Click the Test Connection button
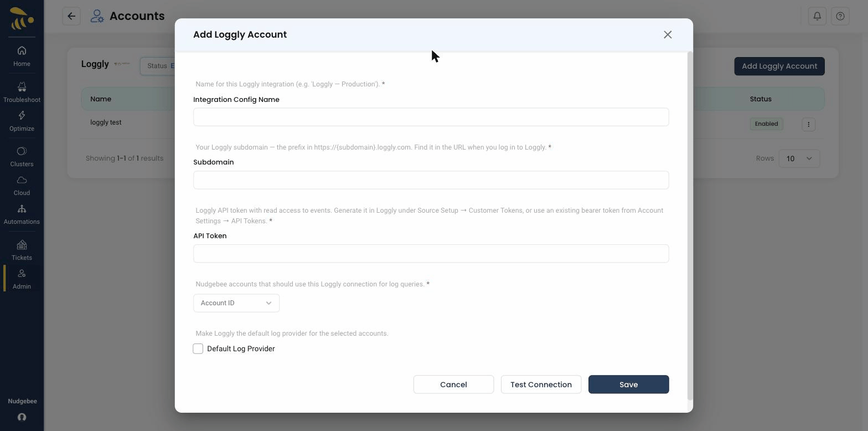This screenshot has height=431, width=868. 541,384
